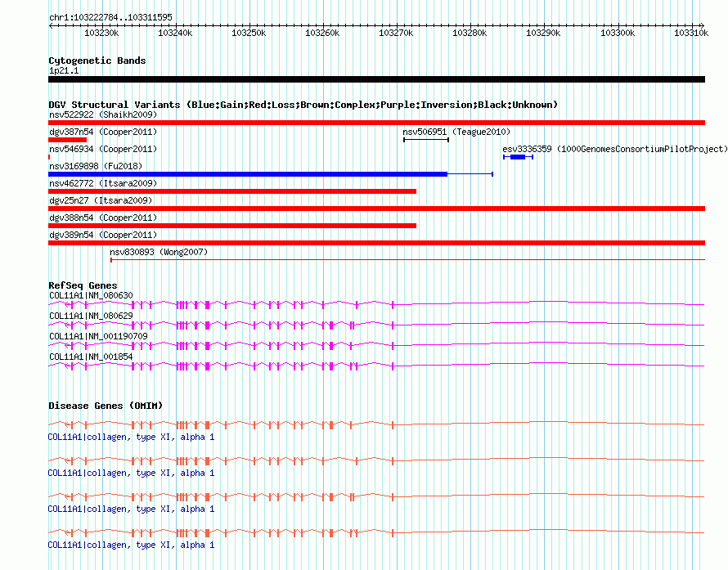This screenshot has width=728, height=570.
Task: Click the black 1p21.1 cytogenetic band bar
Action: pyautogui.click(x=376, y=79)
